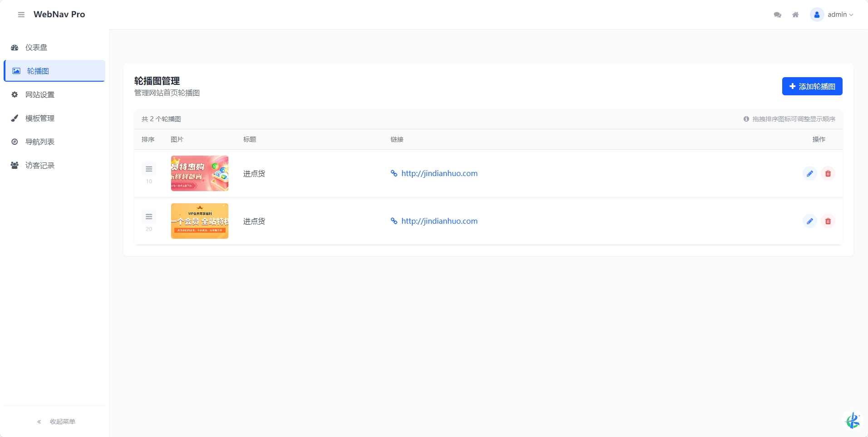This screenshot has width=868, height=437.
Task: Click the chat bubble icon
Action: (x=777, y=14)
